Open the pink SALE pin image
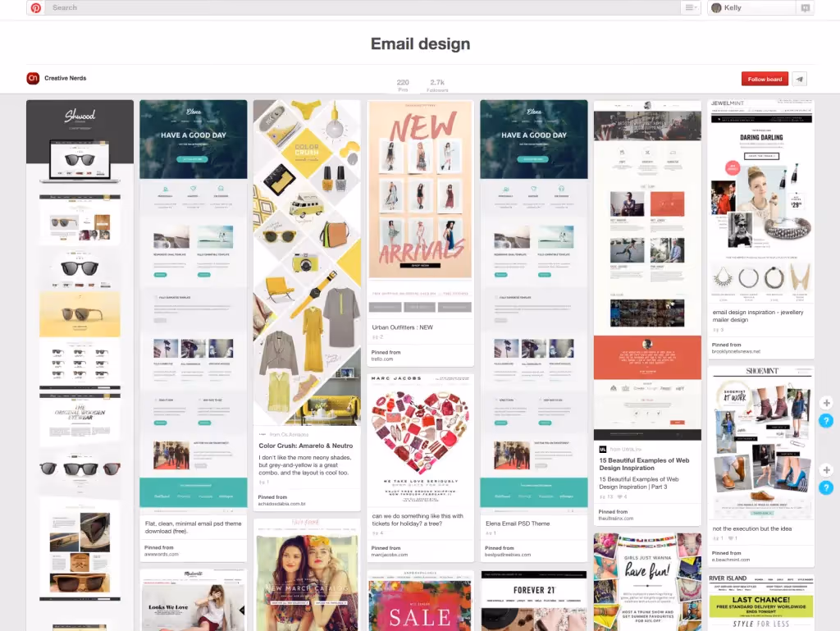The width and height of the screenshot is (840, 631). pyautogui.click(x=420, y=601)
